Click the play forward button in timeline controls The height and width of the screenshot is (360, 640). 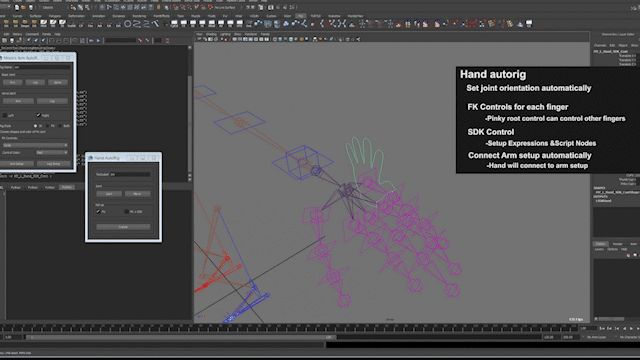(631, 328)
